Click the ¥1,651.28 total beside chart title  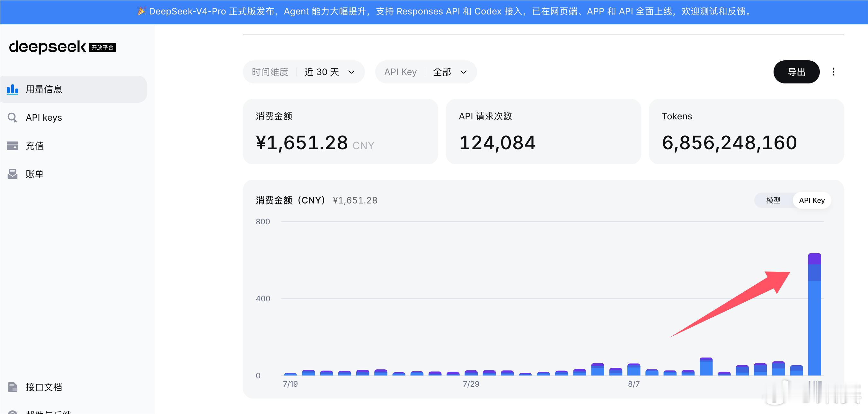pos(355,201)
